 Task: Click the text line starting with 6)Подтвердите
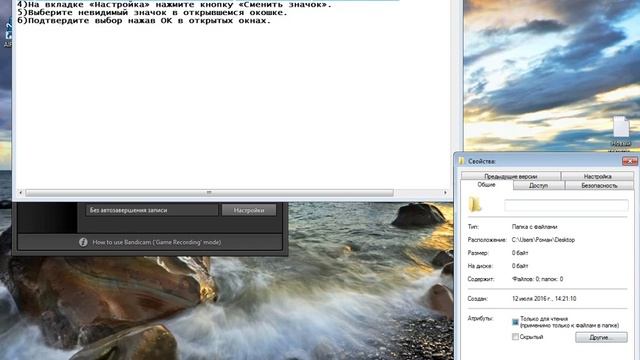point(144,20)
